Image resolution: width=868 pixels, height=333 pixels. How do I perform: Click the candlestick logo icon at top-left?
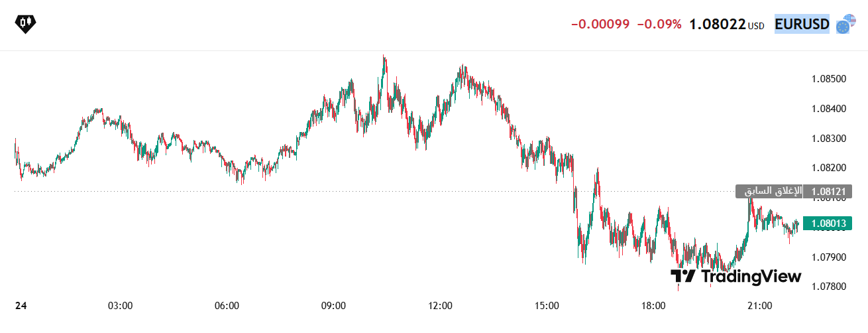[26, 23]
